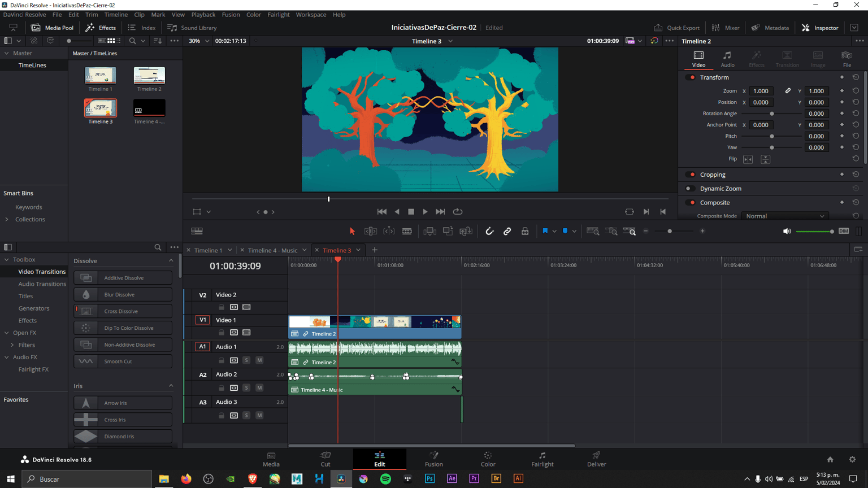Image resolution: width=868 pixels, height=488 pixels.
Task: Adjust the monitor volume slider
Action: click(815, 232)
